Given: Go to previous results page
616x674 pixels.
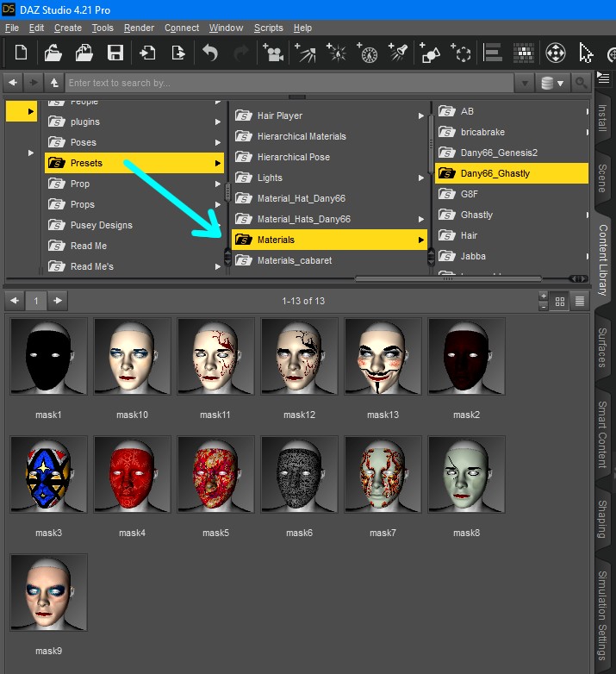Looking at the screenshot, I should coord(14,301).
